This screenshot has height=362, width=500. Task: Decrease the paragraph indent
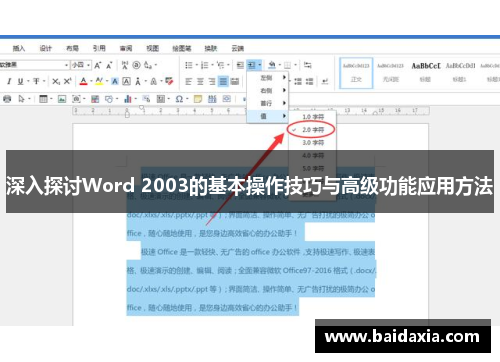point(240,65)
